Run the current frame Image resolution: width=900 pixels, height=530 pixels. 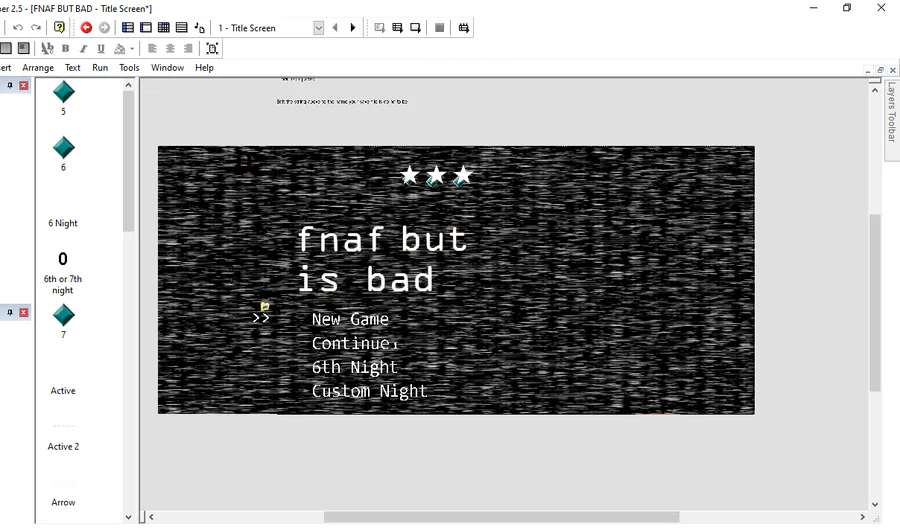click(x=416, y=28)
